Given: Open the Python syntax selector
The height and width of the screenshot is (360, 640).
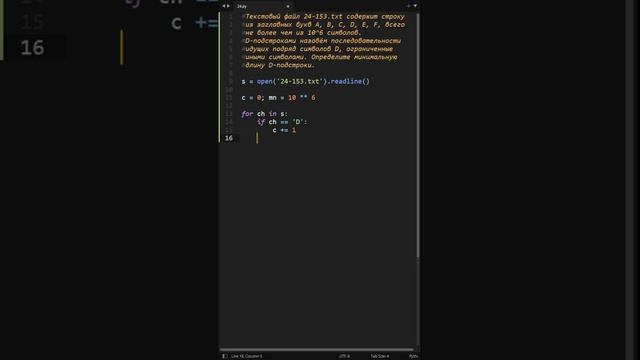Looking at the screenshot, I should 413,356.
